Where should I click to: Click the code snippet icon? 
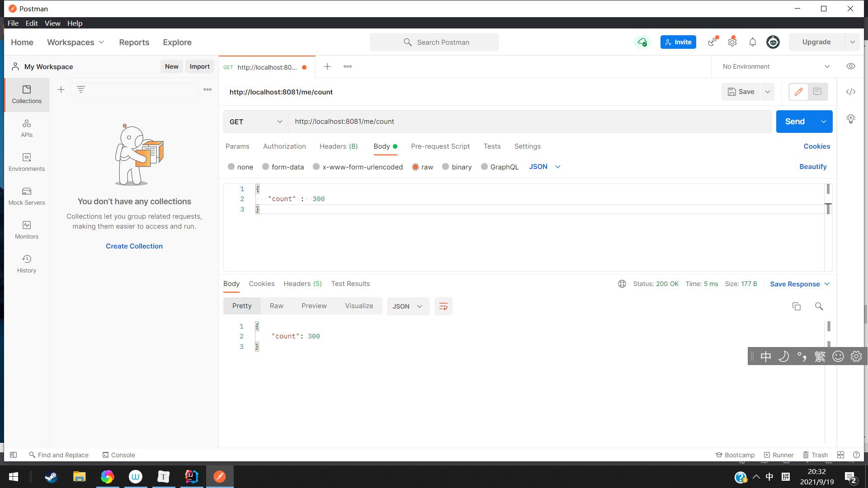tap(850, 92)
